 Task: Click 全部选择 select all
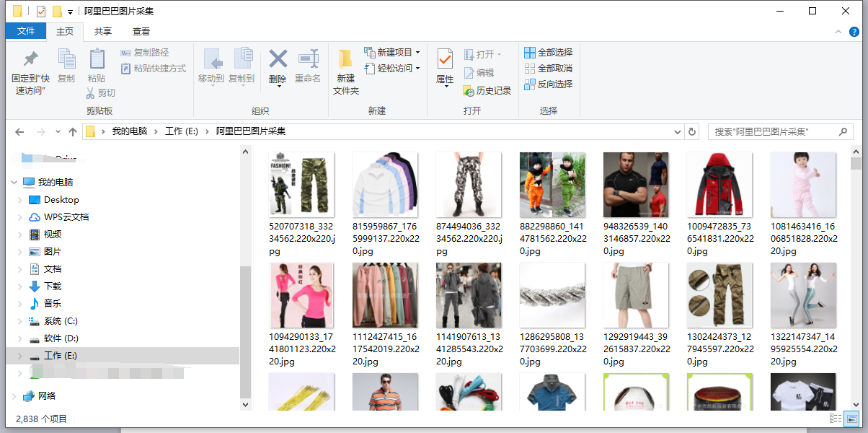tap(548, 53)
